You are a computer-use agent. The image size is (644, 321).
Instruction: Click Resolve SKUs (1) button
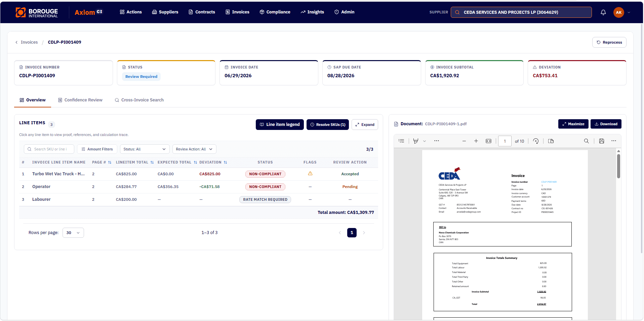coord(328,125)
